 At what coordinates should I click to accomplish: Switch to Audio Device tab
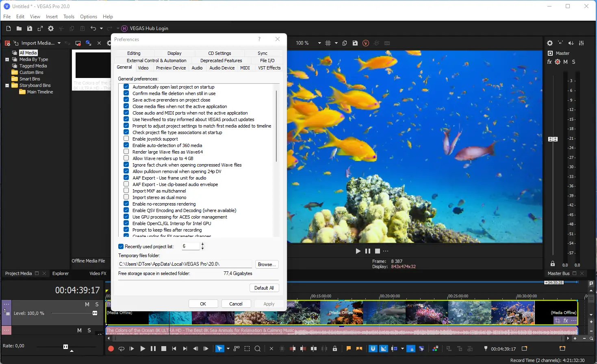(x=222, y=68)
